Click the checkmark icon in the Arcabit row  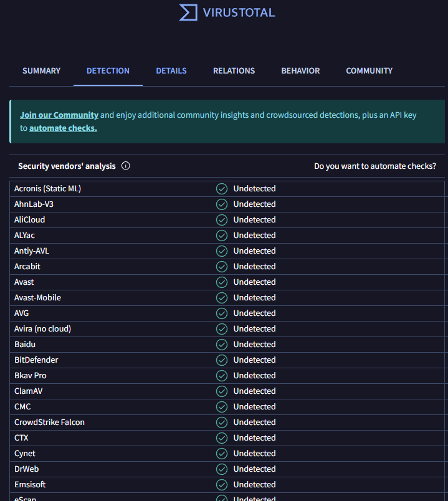[x=222, y=267]
